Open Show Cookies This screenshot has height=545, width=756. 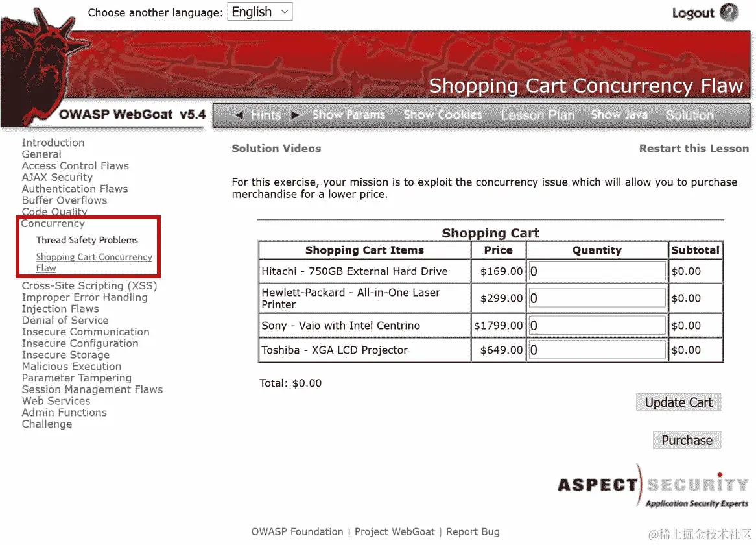coord(443,115)
